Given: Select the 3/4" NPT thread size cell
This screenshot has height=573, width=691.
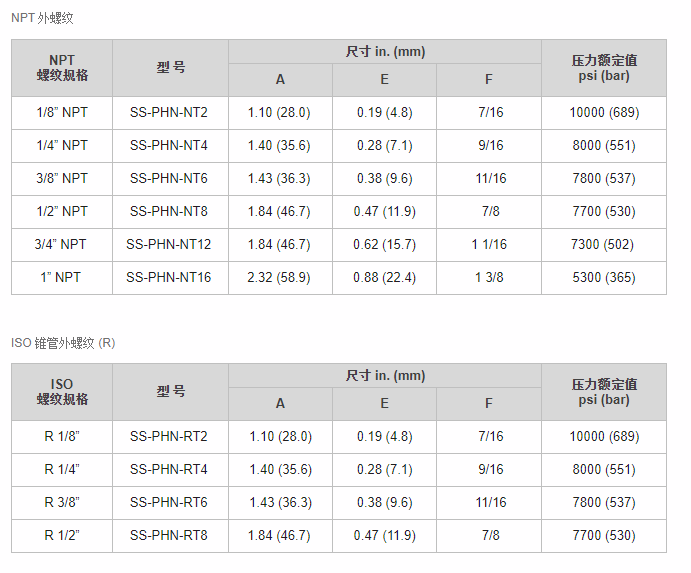Looking at the screenshot, I should [62, 245].
